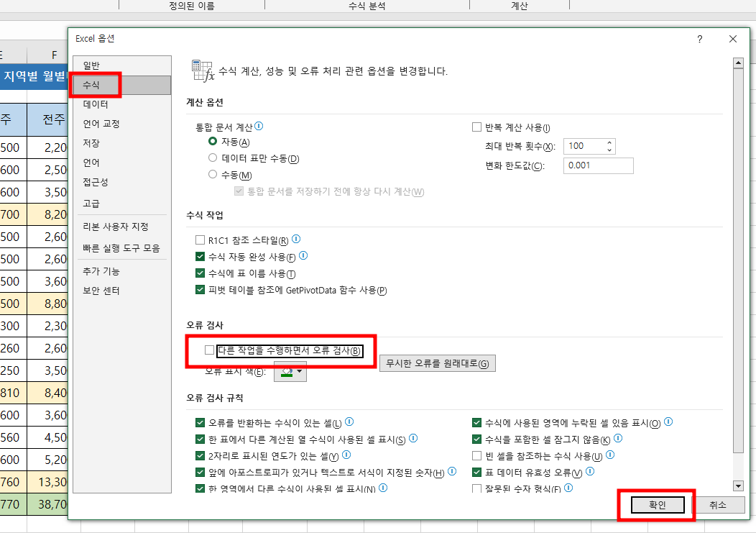Toggle 수식에 사용된 영역에 누락된 셀 checkbox

477,423
